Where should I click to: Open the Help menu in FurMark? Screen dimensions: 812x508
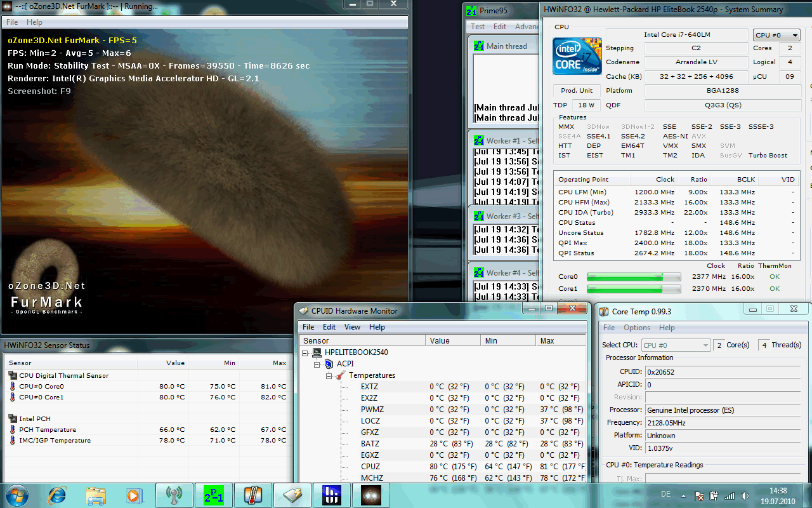pos(34,22)
